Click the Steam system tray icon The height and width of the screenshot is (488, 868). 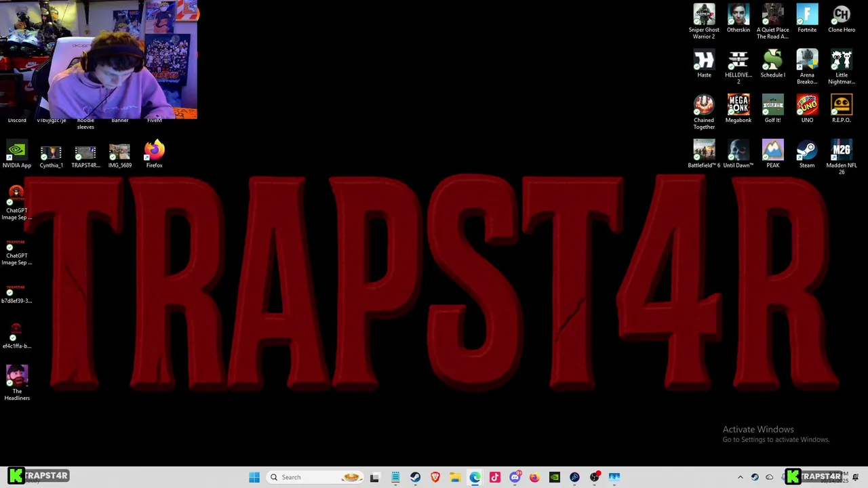(755, 477)
